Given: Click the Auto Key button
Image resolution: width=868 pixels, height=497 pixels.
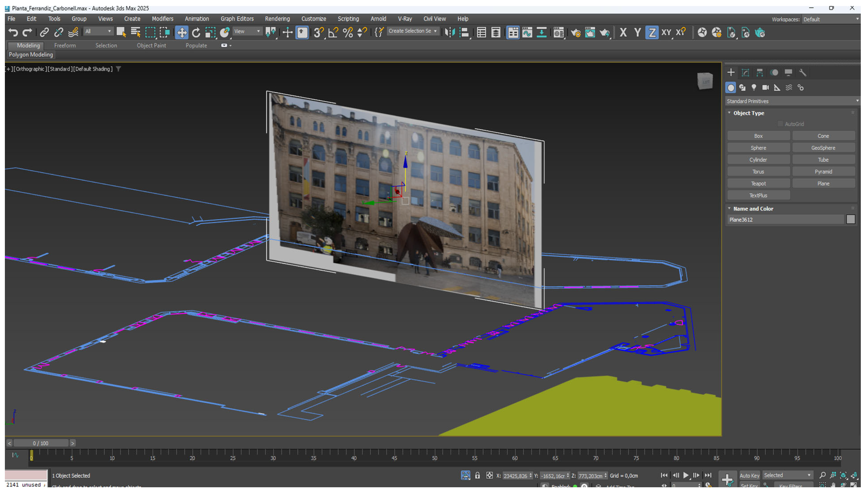Looking at the screenshot, I should (x=750, y=476).
